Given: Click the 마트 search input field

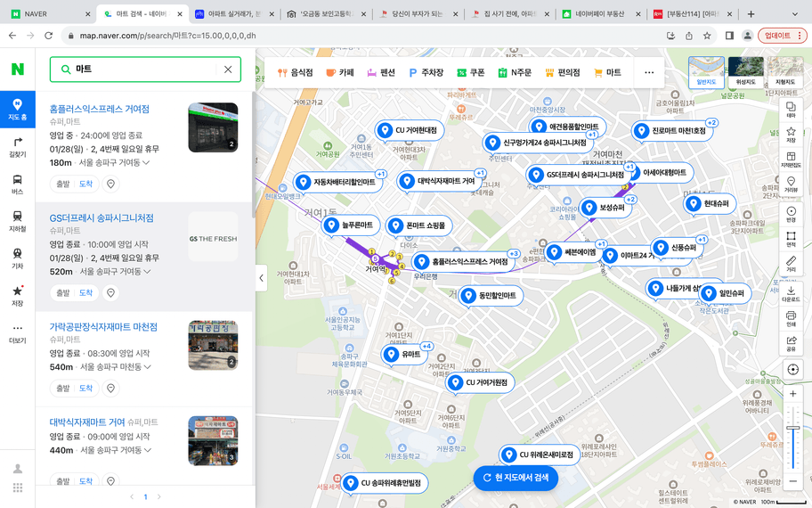Looking at the screenshot, I should coord(145,70).
